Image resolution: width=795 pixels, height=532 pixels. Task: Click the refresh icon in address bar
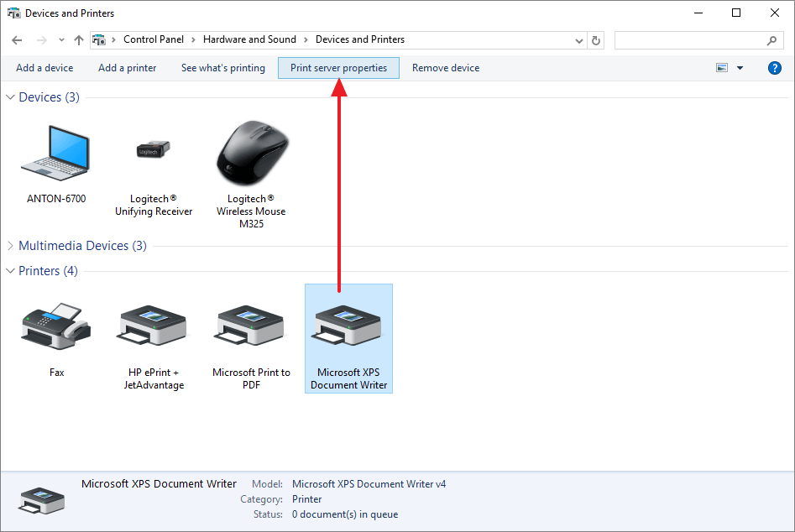(x=596, y=40)
